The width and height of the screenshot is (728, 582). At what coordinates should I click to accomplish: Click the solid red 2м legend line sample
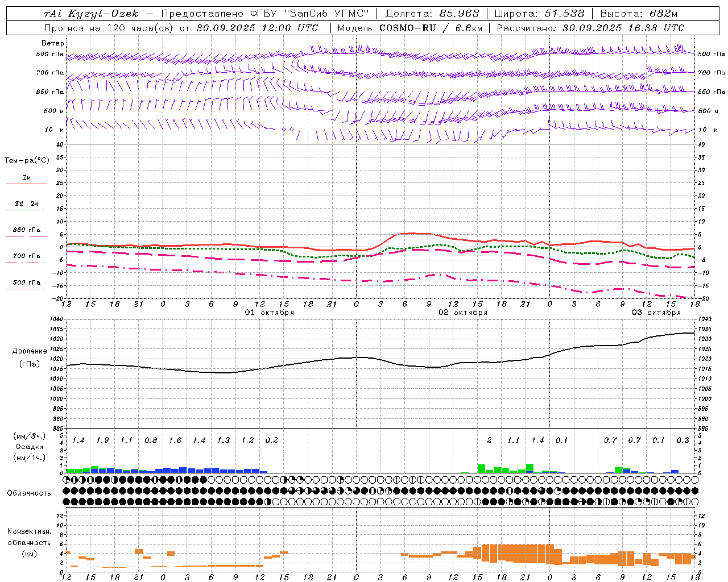point(26,184)
